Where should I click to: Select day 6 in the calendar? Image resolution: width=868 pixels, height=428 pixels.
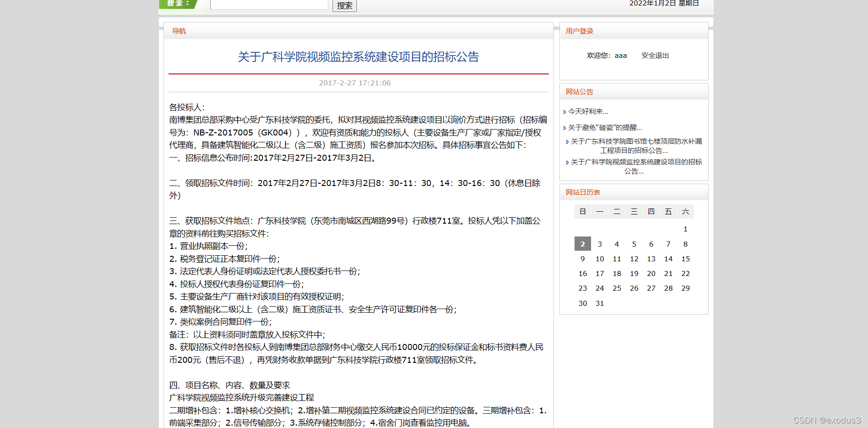651,244
